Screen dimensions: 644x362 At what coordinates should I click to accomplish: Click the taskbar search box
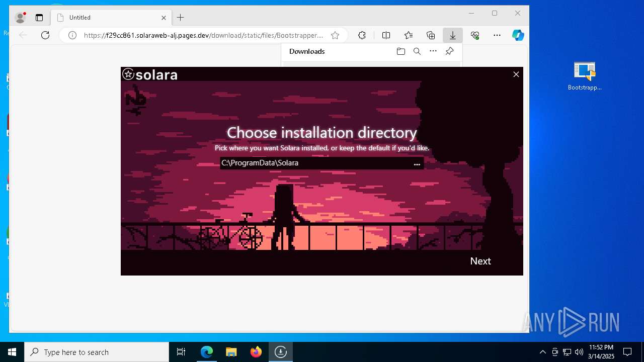click(x=97, y=352)
